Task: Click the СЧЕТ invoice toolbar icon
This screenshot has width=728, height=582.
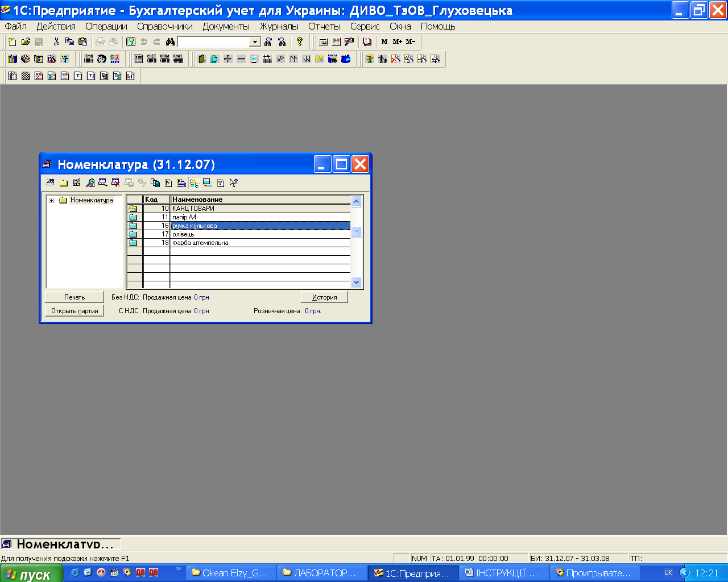Action: (151, 59)
